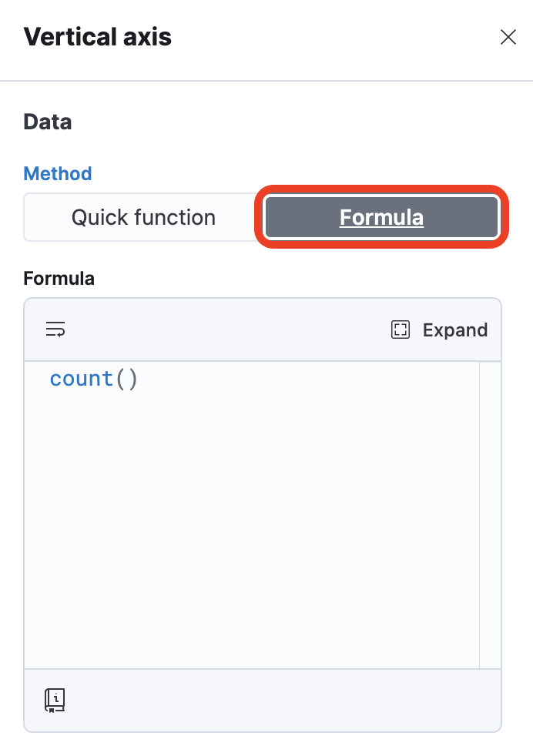The image size is (533, 756).
Task: Toggle word wrap in formula editor
Action: 55,329
